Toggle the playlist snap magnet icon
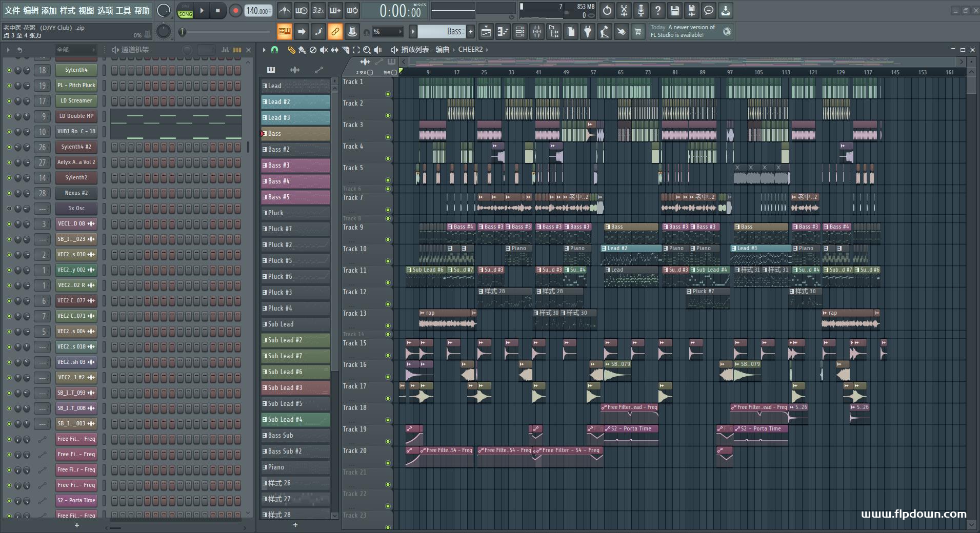980x533 pixels. (x=275, y=50)
